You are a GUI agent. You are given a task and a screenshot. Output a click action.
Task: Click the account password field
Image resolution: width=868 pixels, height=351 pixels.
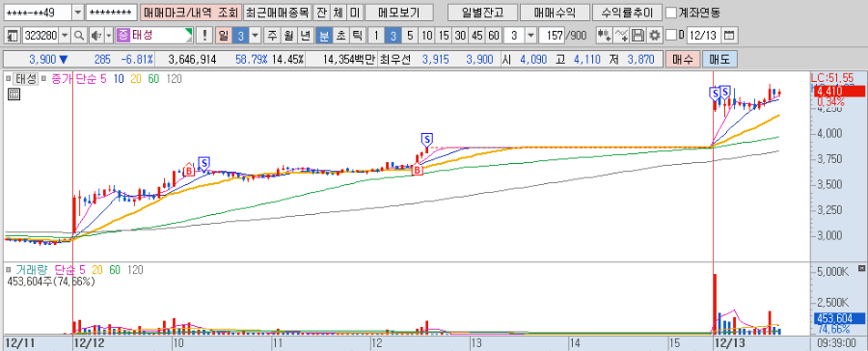point(112,13)
